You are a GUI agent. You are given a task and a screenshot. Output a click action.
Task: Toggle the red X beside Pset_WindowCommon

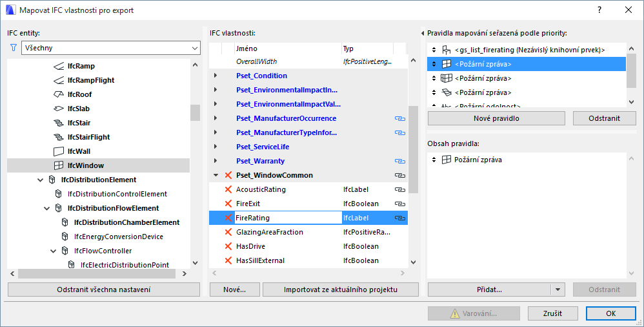[228, 175]
